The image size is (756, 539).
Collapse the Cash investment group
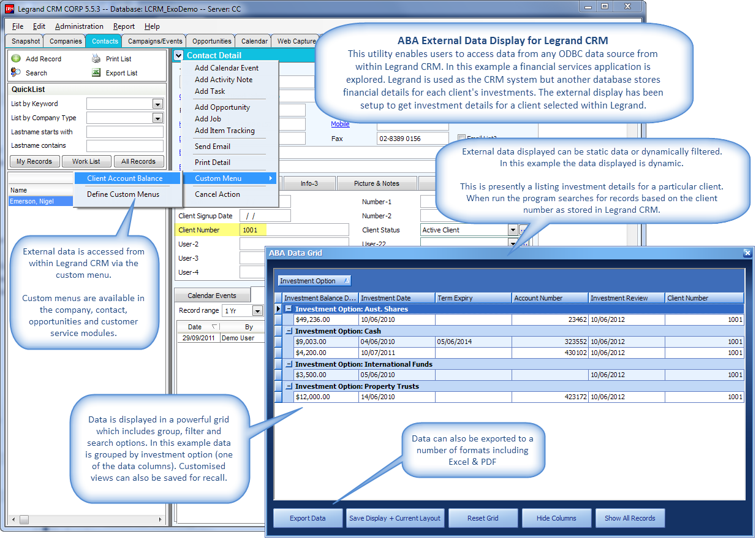click(289, 331)
